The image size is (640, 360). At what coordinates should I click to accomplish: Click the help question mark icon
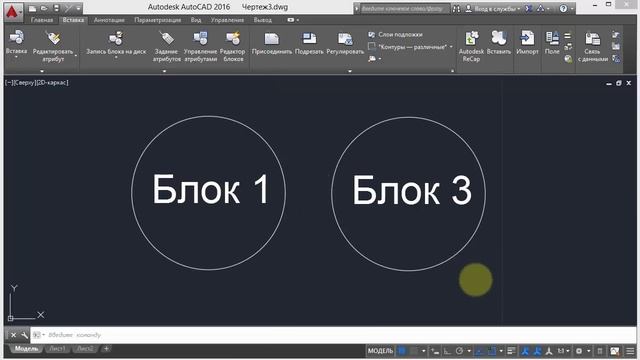click(563, 9)
